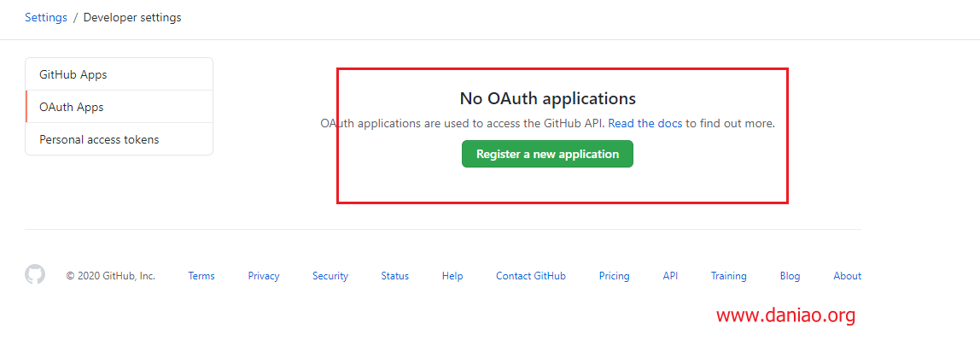The height and width of the screenshot is (358, 980).
Task: Open the Help footer link
Action: tap(452, 276)
